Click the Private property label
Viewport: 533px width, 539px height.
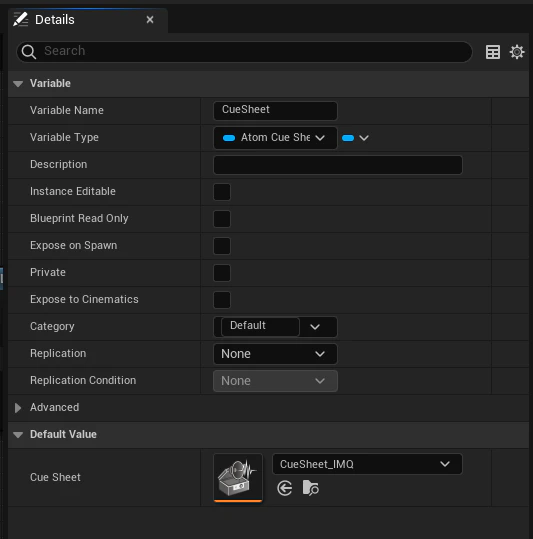pyautogui.click(x=48, y=273)
